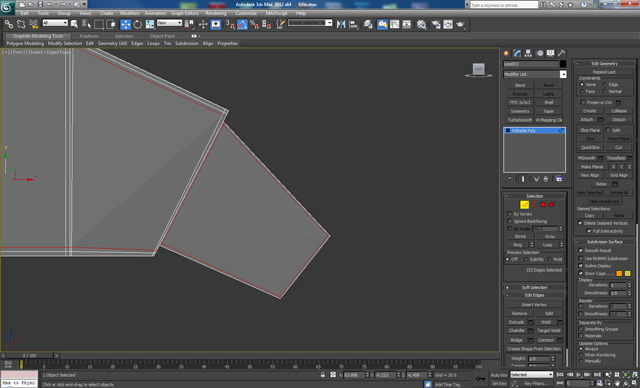This screenshot has height=388, width=640.
Task: Click the object name field Line003
Action: 531,64
